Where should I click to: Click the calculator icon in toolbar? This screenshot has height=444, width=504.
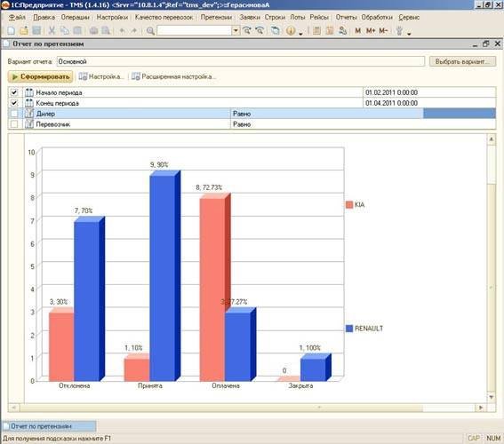[316, 30]
